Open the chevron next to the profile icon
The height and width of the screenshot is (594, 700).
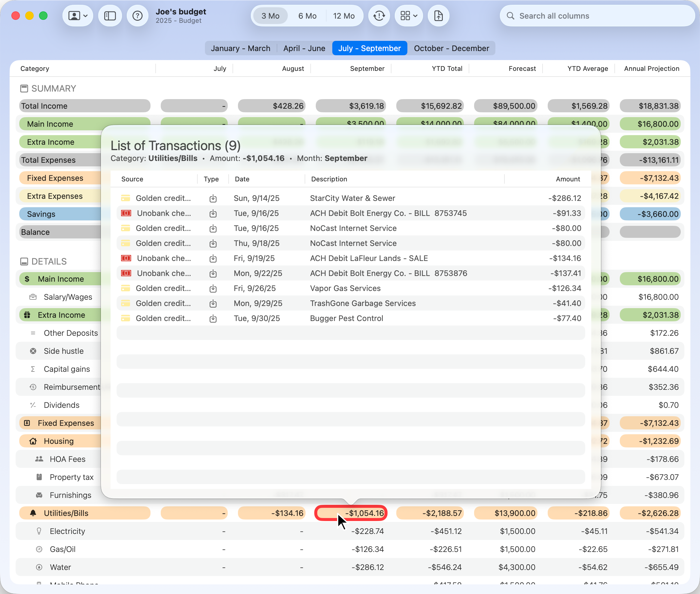pos(85,16)
